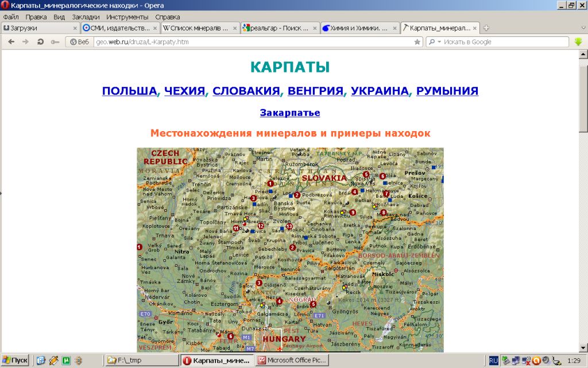Viewport: 588px width, 368px height.
Task: Click the Веб security badge in address bar
Action: (79, 42)
